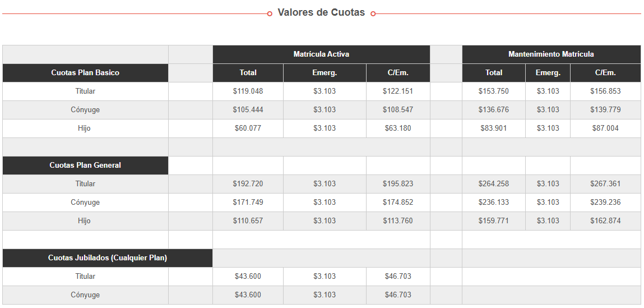The image size is (644, 308).
Task: Click the $156.853 cell value
Action: [x=605, y=91]
